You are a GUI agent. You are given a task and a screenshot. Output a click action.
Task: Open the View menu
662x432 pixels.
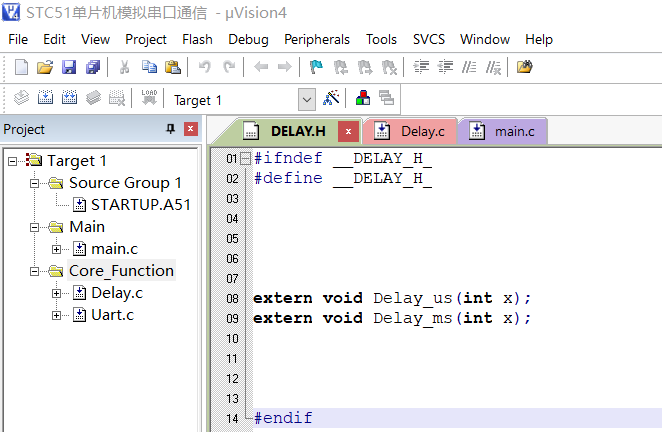click(95, 39)
